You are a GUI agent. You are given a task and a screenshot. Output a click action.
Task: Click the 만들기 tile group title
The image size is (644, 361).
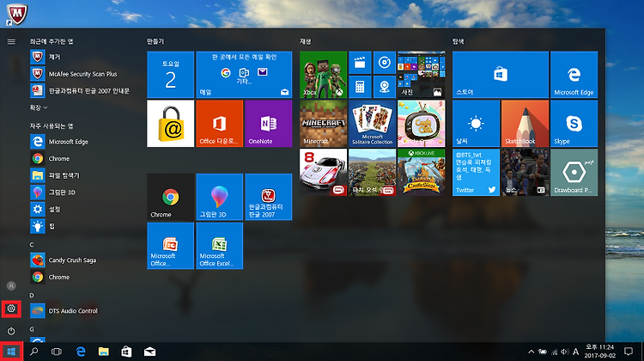(x=155, y=41)
